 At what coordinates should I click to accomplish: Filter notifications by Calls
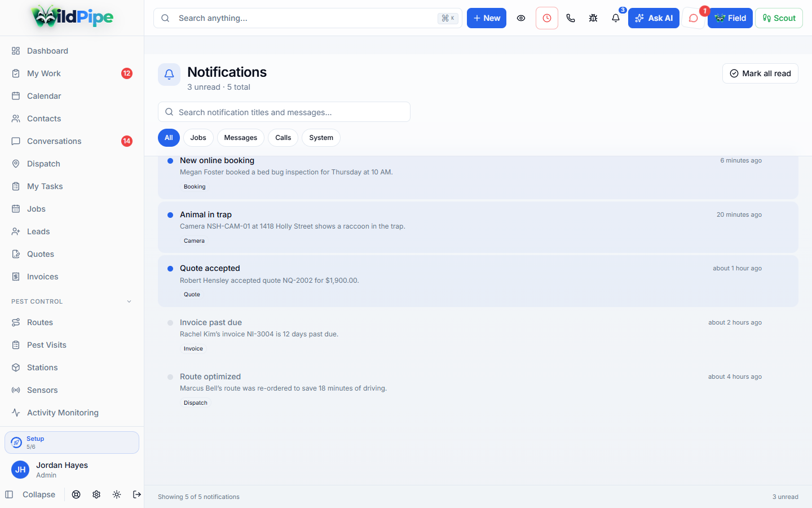283,138
